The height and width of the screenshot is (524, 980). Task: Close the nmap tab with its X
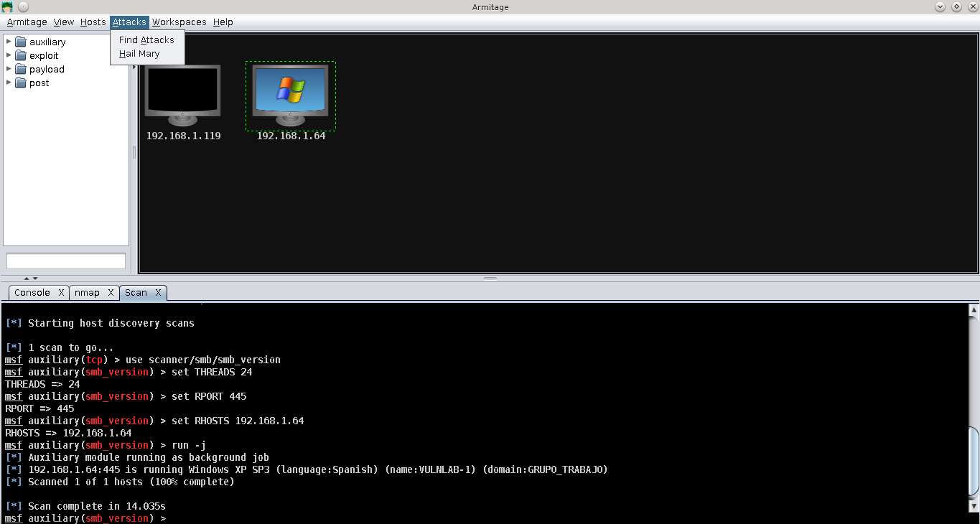click(112, 292)
